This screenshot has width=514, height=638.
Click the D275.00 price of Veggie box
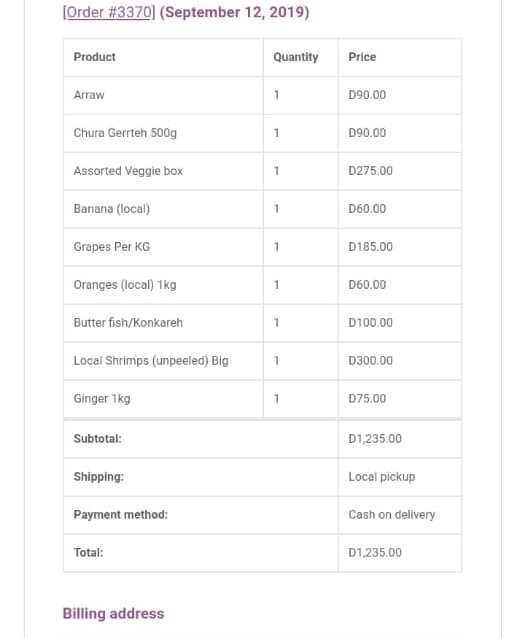click(370, 171)
